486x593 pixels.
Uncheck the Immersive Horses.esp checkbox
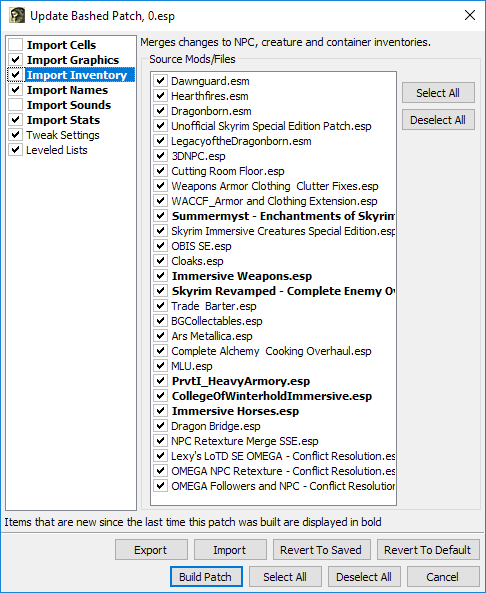pyautogui.click(x=160, y=411)
